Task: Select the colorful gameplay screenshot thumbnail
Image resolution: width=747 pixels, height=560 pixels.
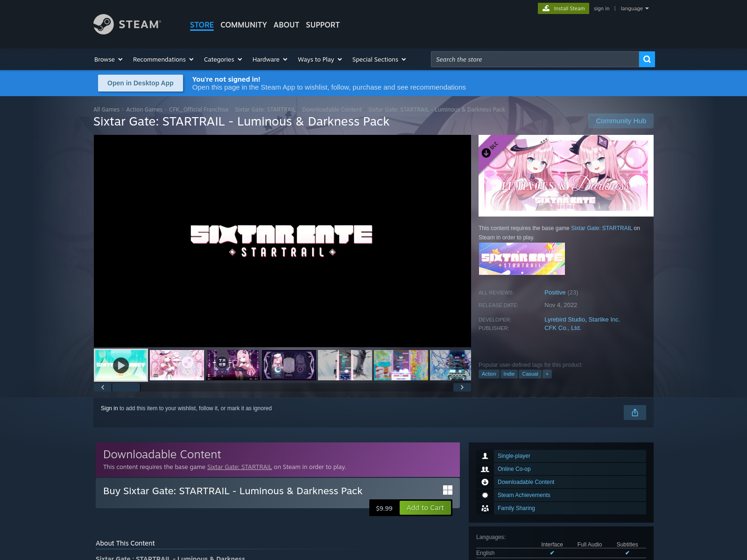Action: (401, 365)
